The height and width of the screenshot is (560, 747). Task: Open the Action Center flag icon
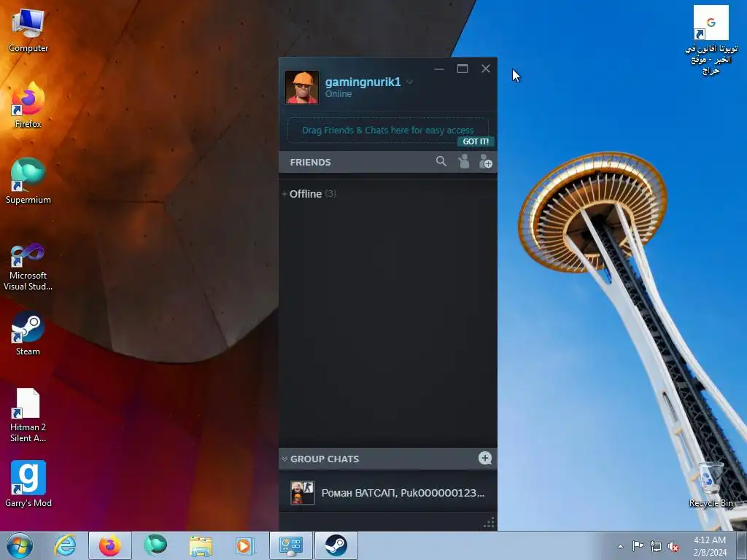pos(638,546)
